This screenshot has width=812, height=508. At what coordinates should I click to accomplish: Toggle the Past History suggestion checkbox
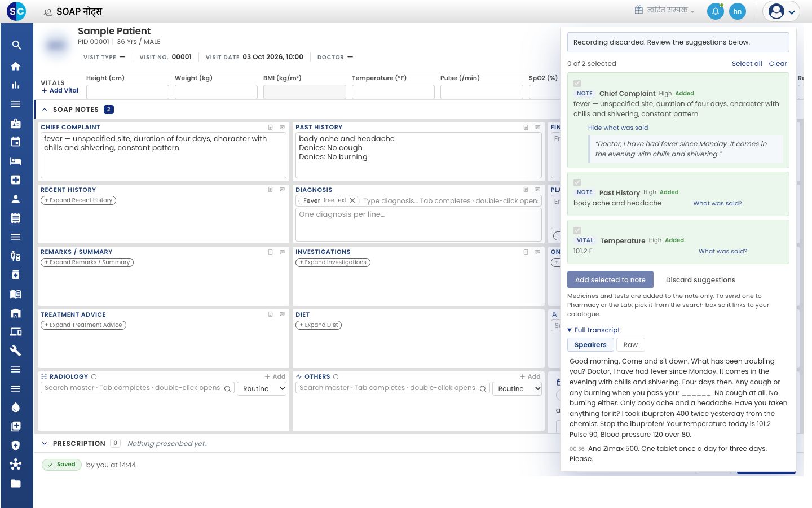click(x=577, y=182)
